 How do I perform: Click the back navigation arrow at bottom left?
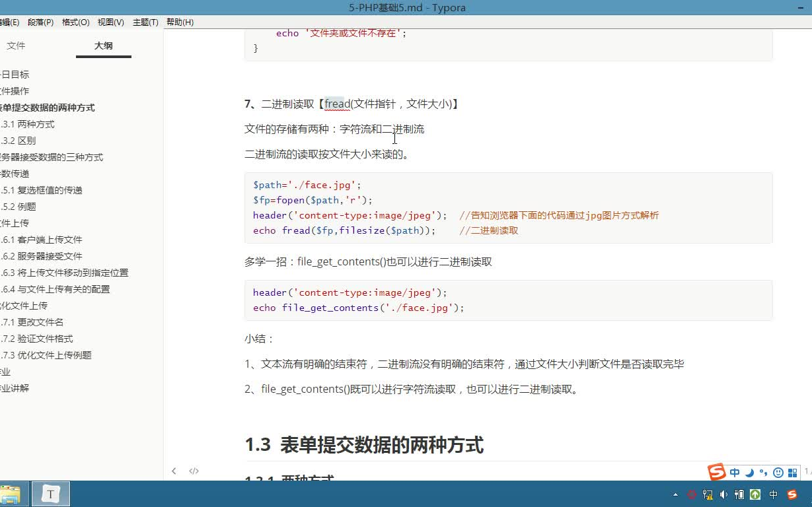point(174,471)
